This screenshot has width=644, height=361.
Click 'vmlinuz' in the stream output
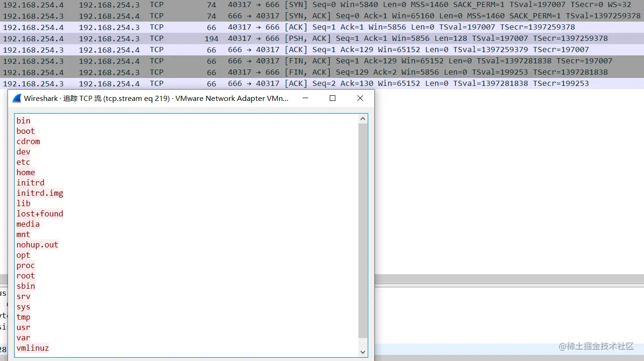coord(33,348)
